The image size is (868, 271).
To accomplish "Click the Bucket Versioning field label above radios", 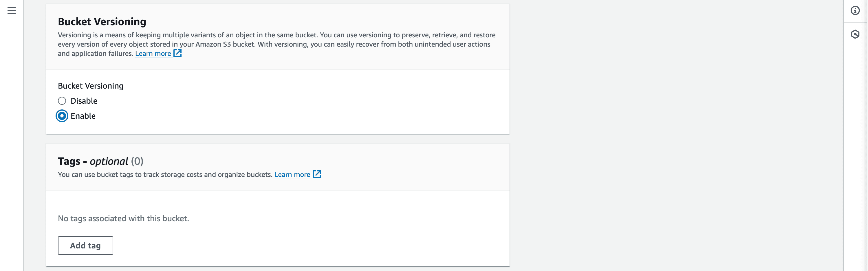I will pyautogui.click(x=91, y=86).
